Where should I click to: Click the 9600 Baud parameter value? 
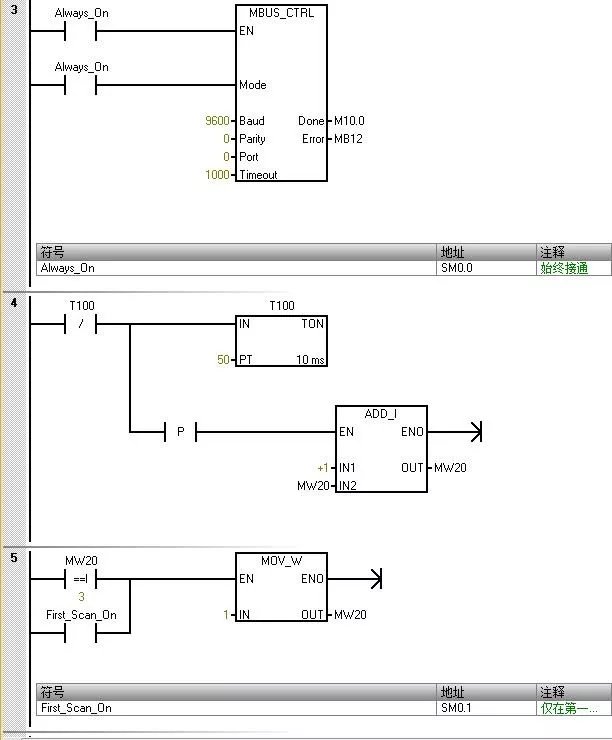coord(218,121)
